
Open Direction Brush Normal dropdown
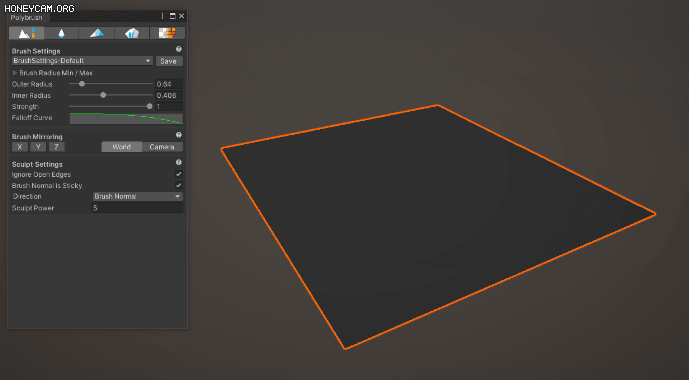click(x=138, y=196)
